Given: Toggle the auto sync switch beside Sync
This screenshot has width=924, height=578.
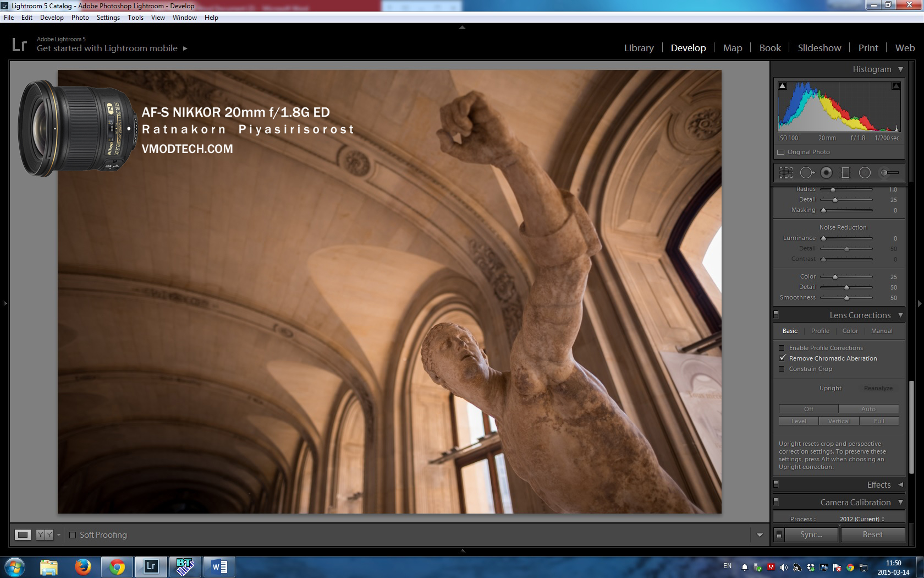Looking at the screenshot, I should coord(779,535).
